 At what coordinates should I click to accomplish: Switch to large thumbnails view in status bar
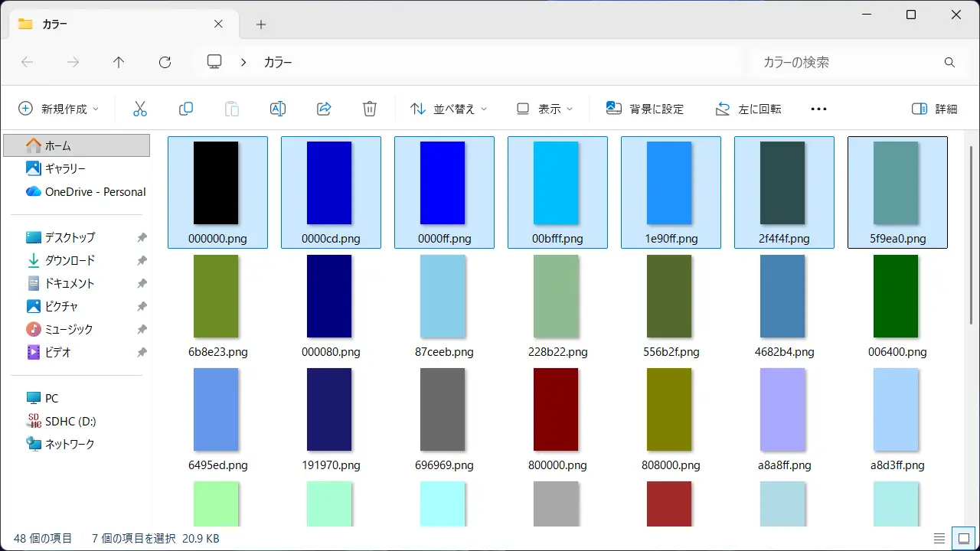[960, 538]
